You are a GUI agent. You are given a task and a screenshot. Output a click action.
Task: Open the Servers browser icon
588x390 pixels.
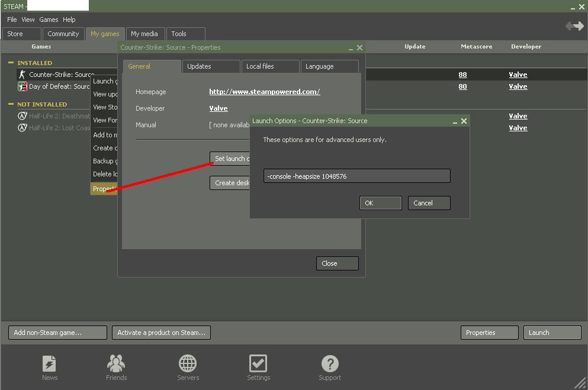[188, 363]
